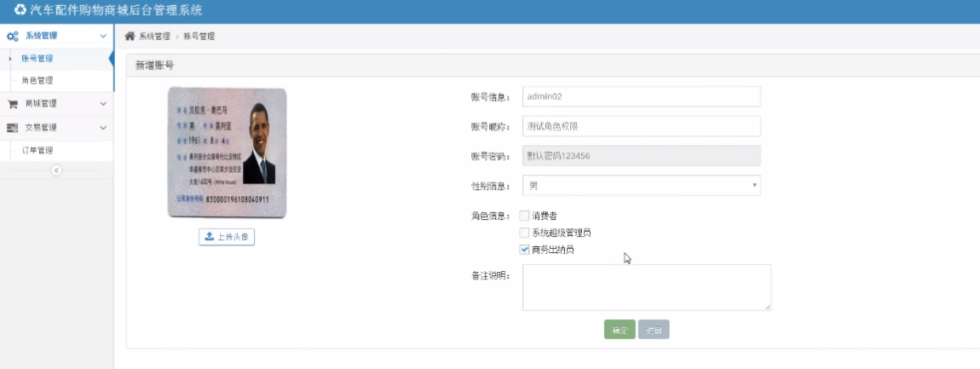
Task: Tick the 消费者 role checkbox
Action: pos(524,216)
